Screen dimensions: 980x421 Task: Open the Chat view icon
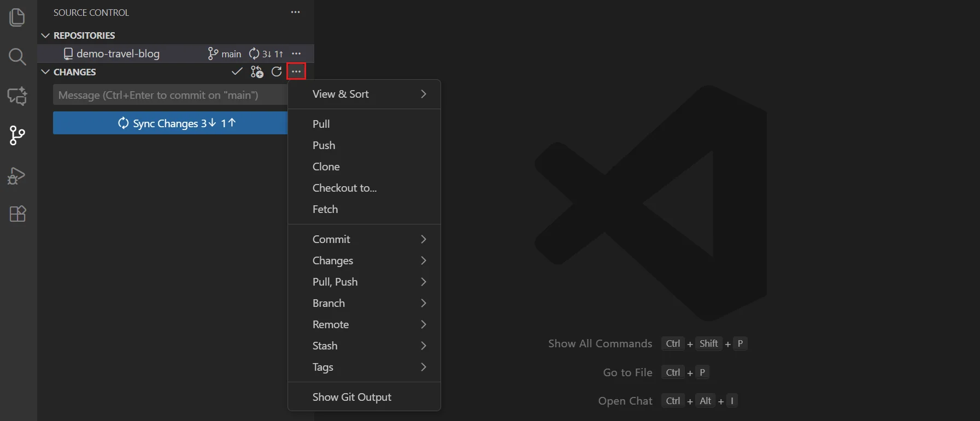17,96
